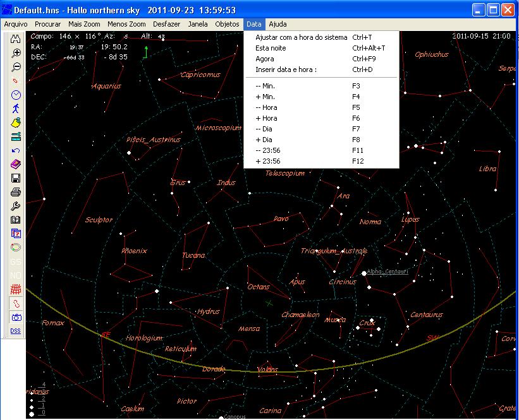Maximize the Hallo northern sky window
The height and width of the screenshot is (420, 519).
493,10
